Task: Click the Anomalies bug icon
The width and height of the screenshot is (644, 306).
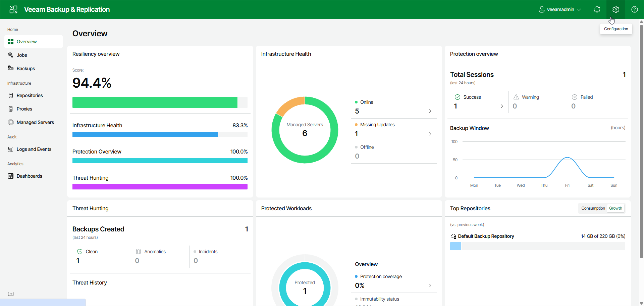Action: tap(139, 252)
